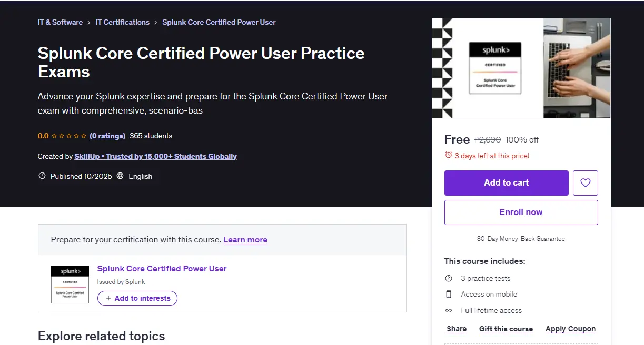Add course to wishlist heart icon

coord(586,183)
